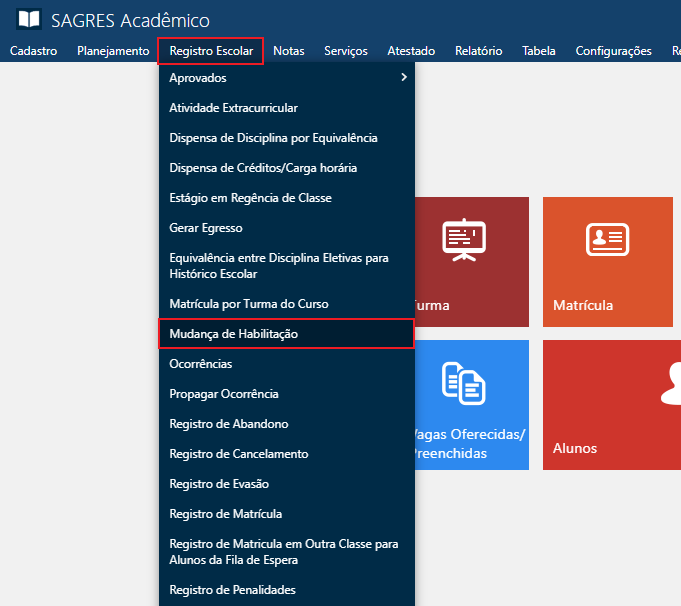Click the documents icon on Vagas Oferecidas tile
This screenshot has height=606, width=681.
point(464,383)
